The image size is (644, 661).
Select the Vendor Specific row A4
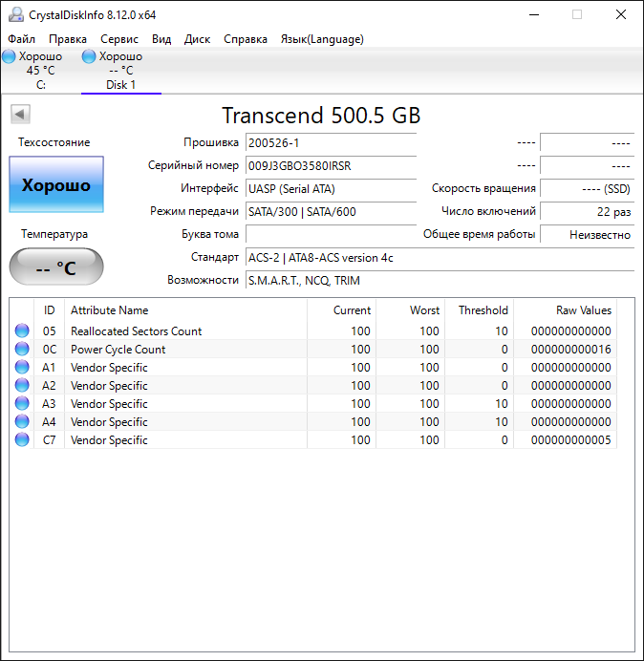(x=313, y=421)
